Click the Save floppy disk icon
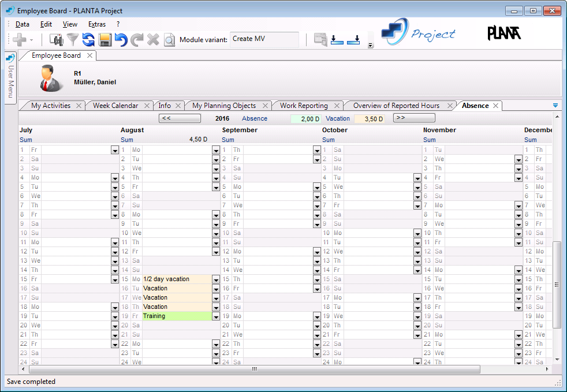 (x=105, y=39)
